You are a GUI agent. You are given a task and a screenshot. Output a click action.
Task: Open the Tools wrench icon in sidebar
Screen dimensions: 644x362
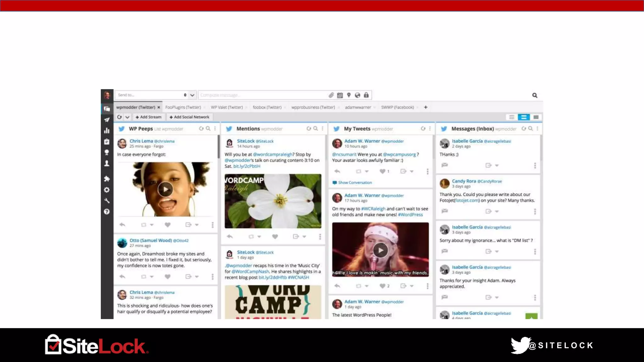(107, 201)
